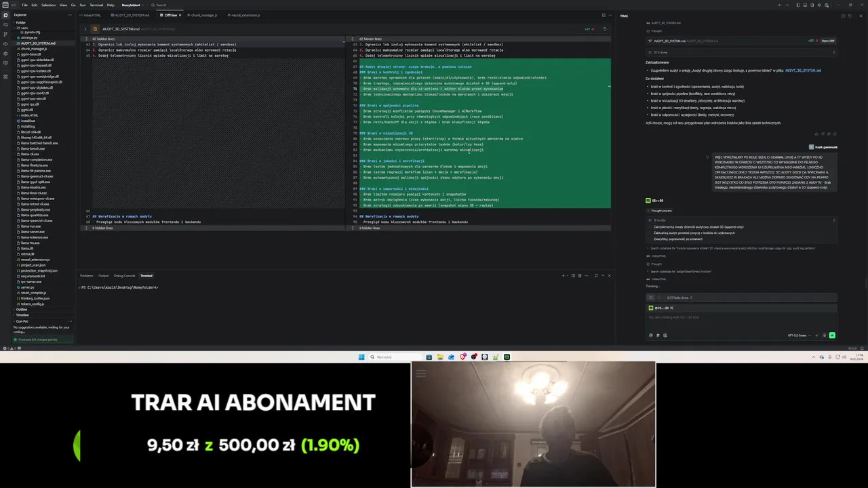Click the task list icon beside 0/3 Tasks done
Viewport: 868px width, 488px height.
[652, 298]
